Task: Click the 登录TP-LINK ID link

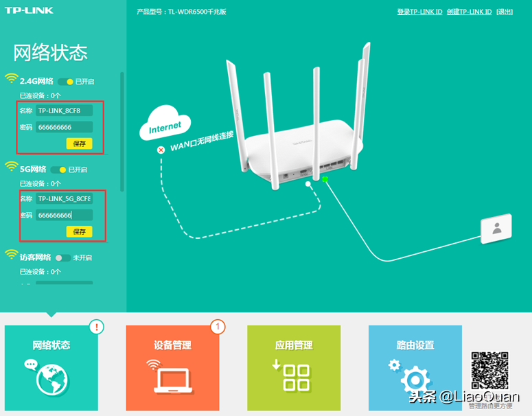Action: 419,12
